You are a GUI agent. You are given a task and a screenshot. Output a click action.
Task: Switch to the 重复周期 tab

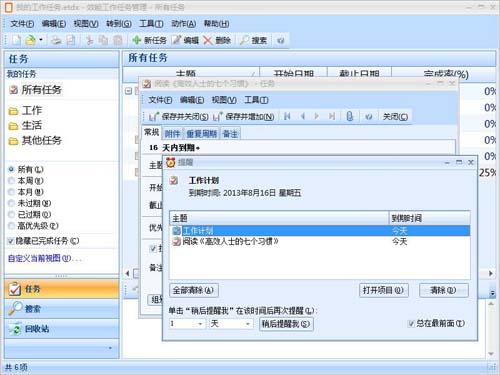click(x=201, y=134)
